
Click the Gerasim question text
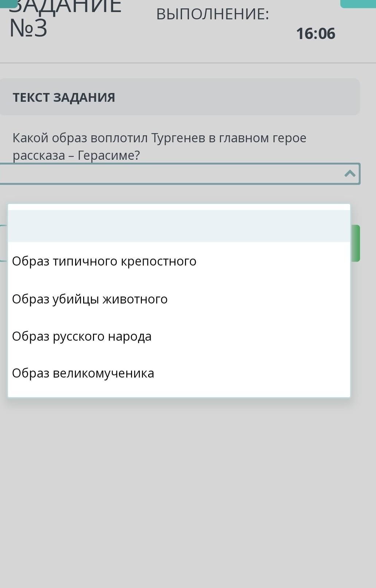(159, 147)
